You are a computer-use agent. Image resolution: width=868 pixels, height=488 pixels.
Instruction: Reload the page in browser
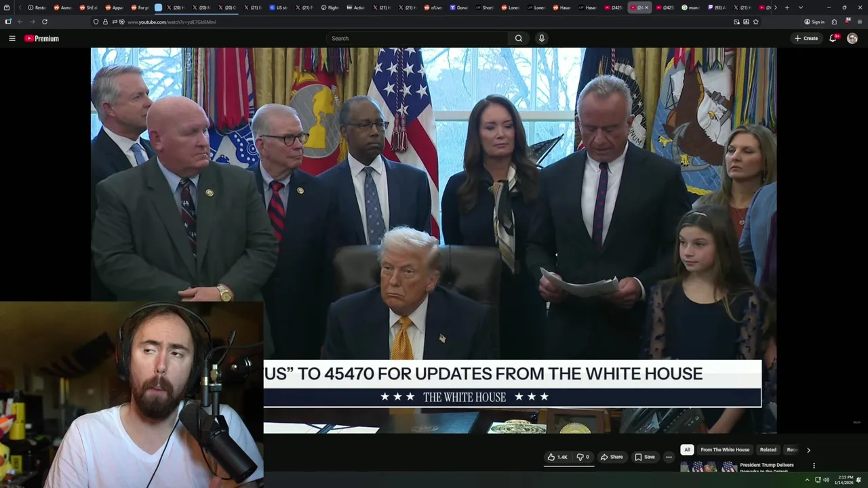[45, 22]
